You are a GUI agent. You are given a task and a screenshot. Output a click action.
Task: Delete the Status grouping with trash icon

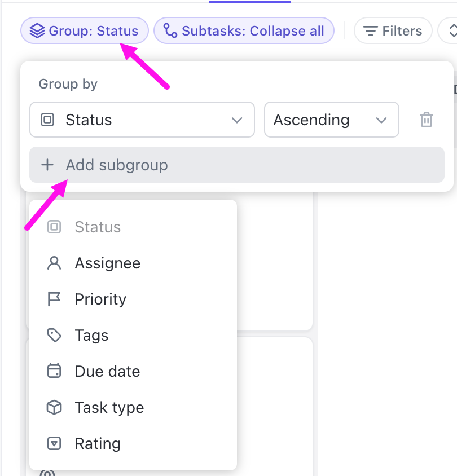coord(427,120)
